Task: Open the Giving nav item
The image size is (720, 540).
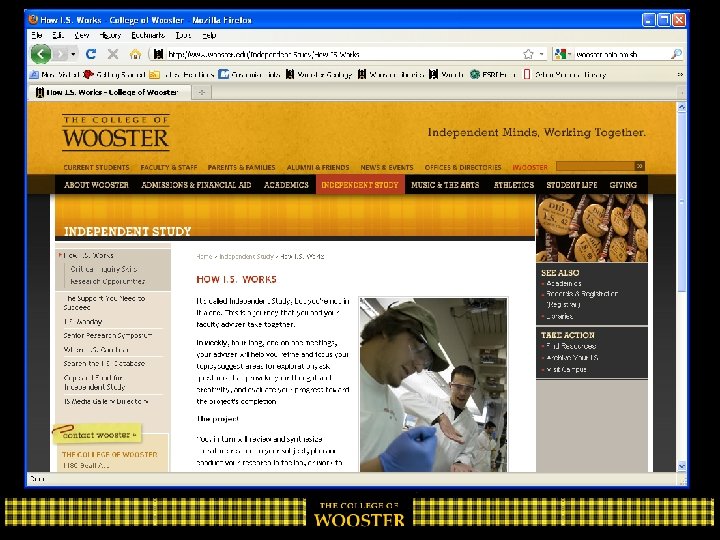Action: (623, 185)
